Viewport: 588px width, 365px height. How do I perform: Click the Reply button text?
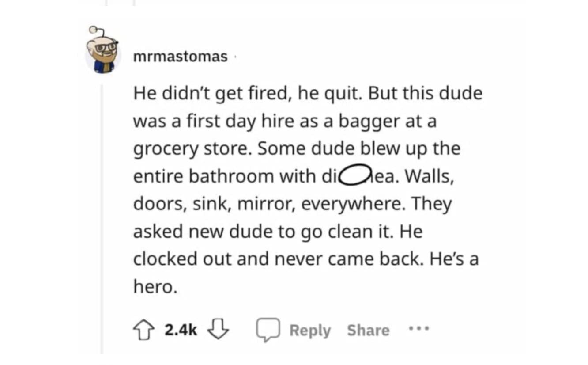310,330
